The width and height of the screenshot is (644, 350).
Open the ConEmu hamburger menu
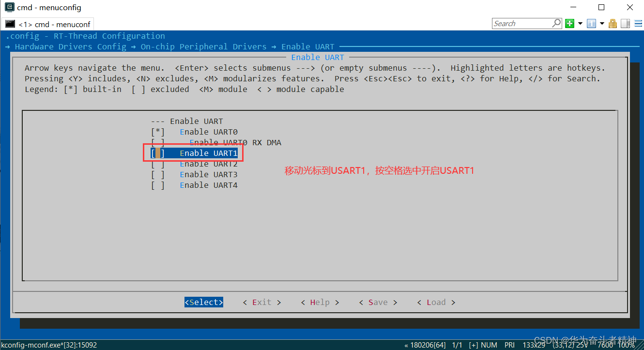(638, 23)
